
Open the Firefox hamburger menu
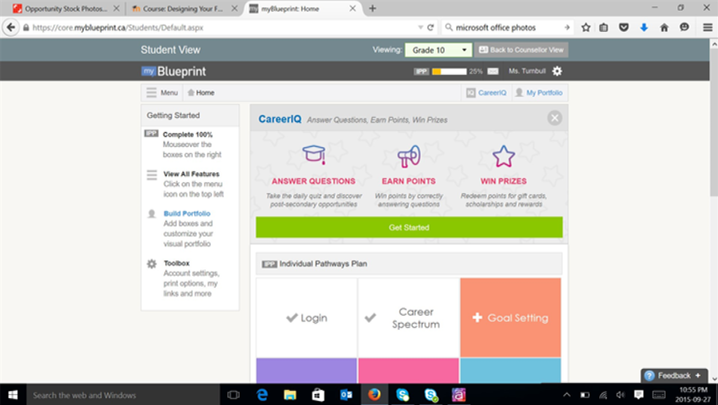pos(707,27)
